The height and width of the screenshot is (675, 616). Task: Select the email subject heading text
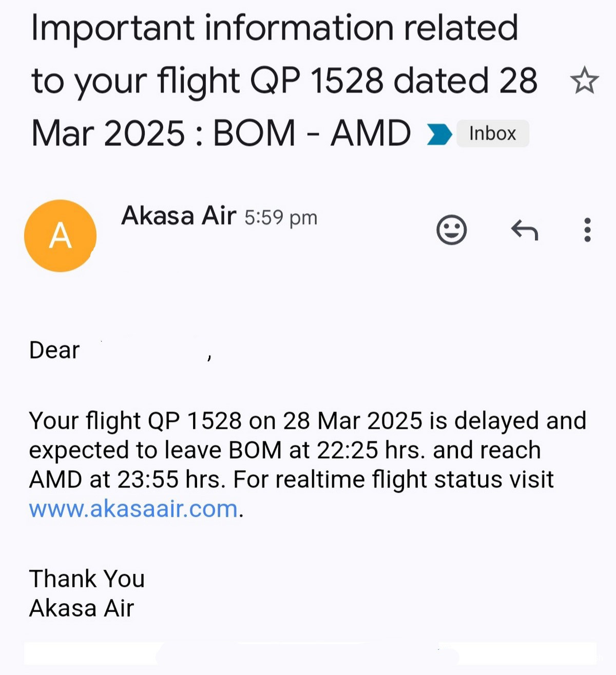(284, 81)
